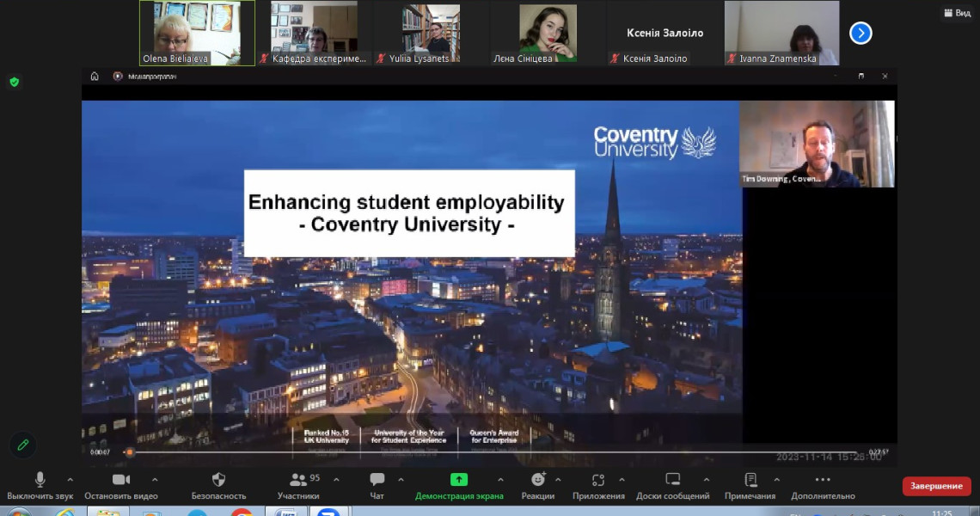Select Olena Bieliaieva's video thumbnail
The image size is (980, 516).
pyautogui.click(x=197, y=34)
